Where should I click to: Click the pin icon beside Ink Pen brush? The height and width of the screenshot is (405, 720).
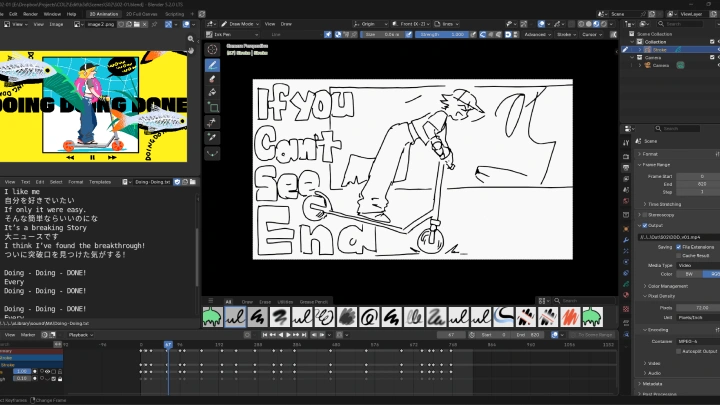(x=328, y=34)
